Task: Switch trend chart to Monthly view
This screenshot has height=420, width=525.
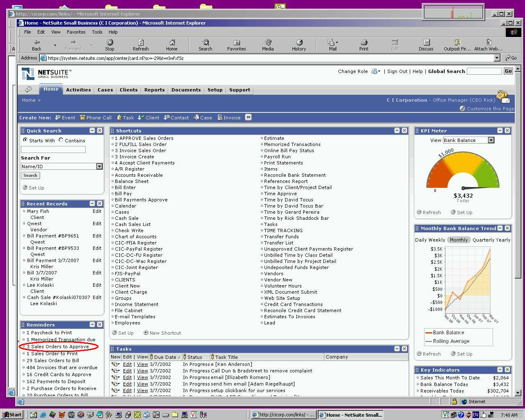Action: click(459, 240)
